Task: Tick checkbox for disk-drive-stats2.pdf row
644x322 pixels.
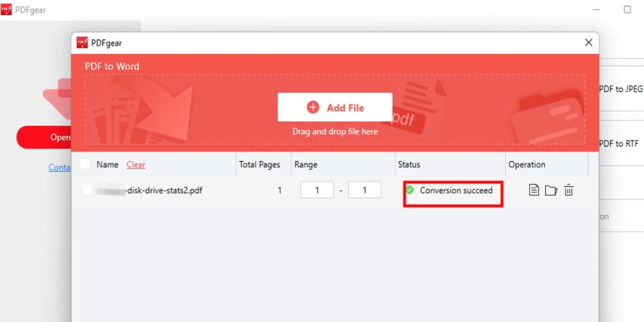Action: pyautogui.click(x=87, y=190)
